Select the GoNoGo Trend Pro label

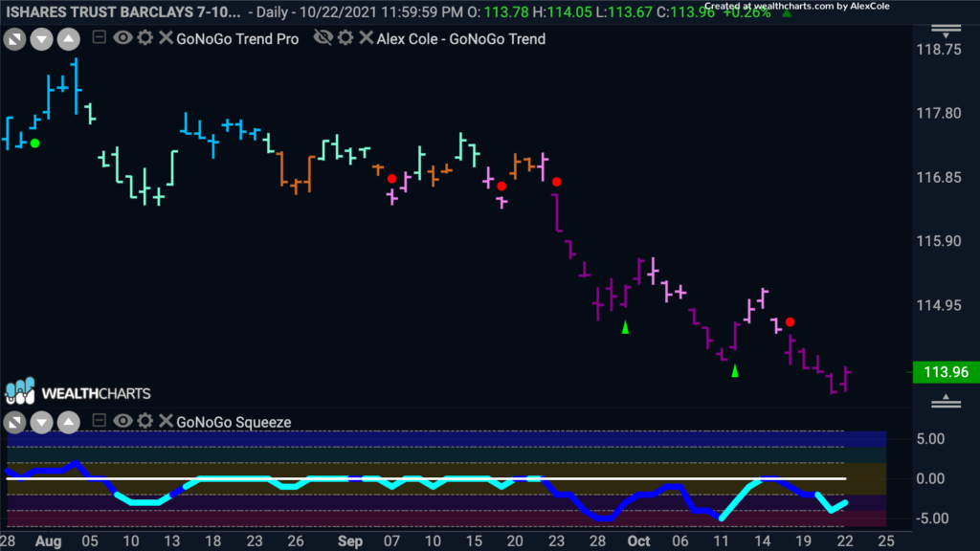point(237,38)
